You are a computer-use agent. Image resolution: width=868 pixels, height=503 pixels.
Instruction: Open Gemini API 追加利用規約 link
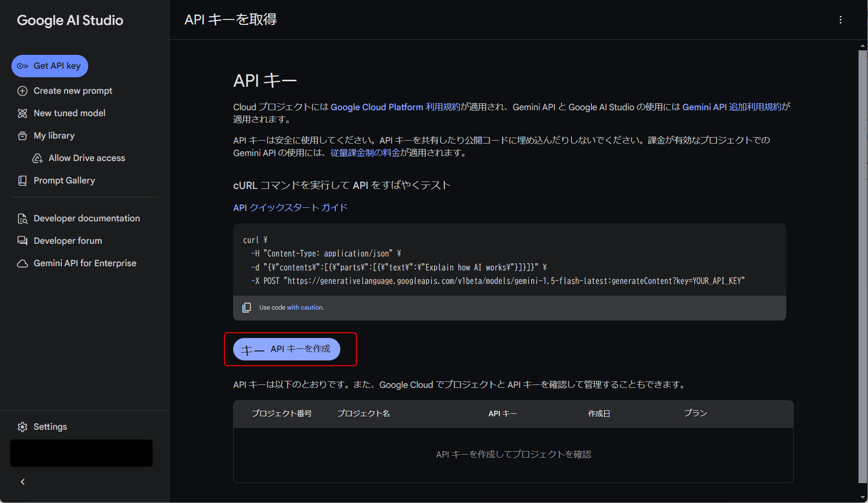731,107
